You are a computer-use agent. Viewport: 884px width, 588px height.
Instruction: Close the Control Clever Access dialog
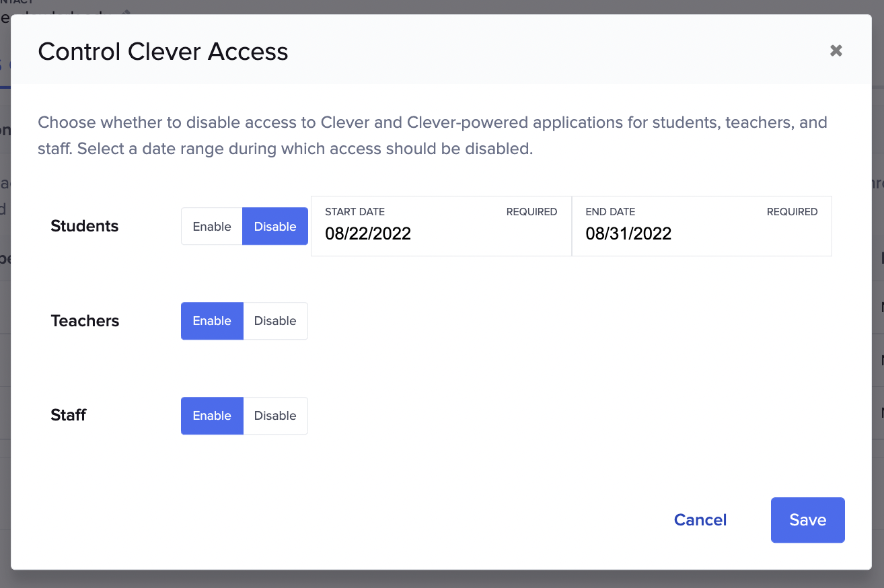coord(836,50)
